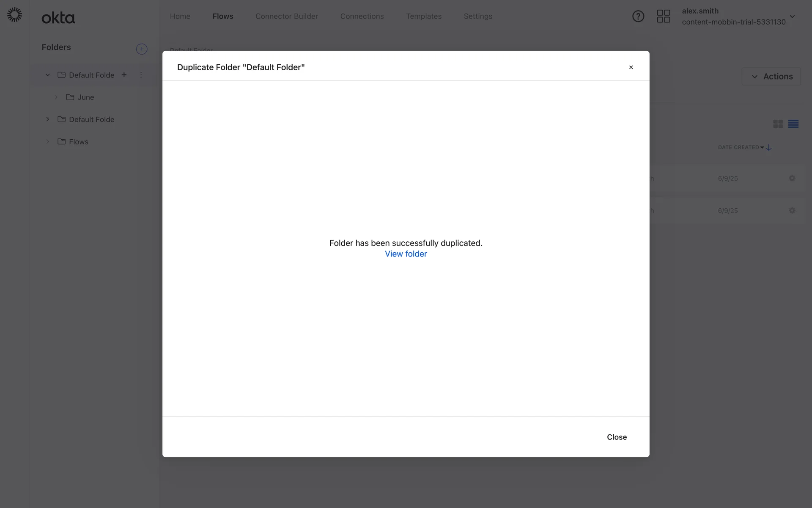Open the Templates tab
Viewport: 812px width, 508px height.
[x=423, y=17]
